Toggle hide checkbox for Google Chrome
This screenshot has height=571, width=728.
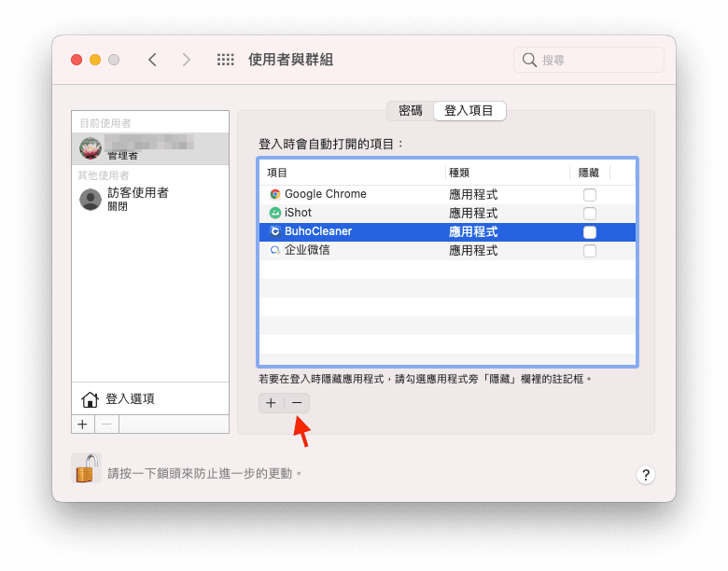point(590,195)
